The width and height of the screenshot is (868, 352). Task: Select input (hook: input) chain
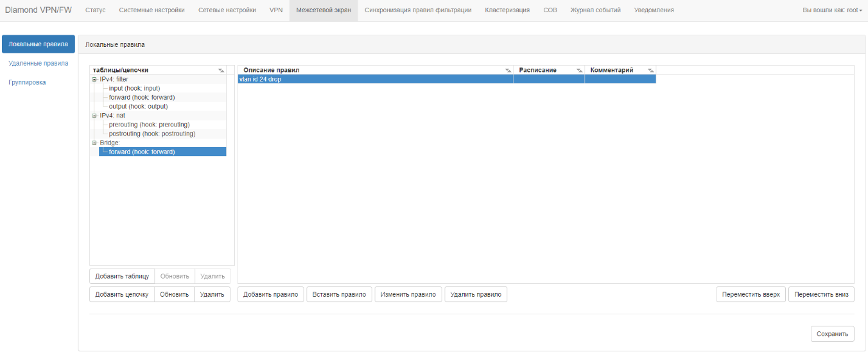134,88
